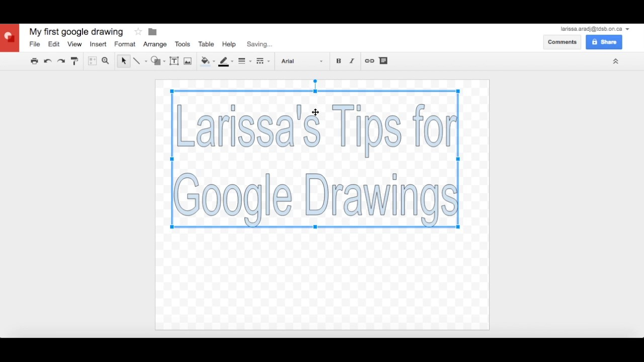Open the Help menu

point(229,44)
